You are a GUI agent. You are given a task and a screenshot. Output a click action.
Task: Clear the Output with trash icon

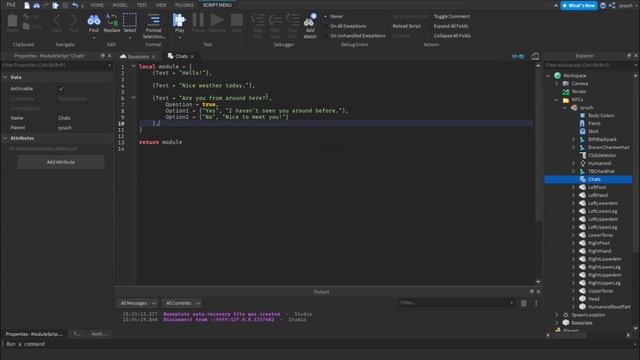[523, 303]
